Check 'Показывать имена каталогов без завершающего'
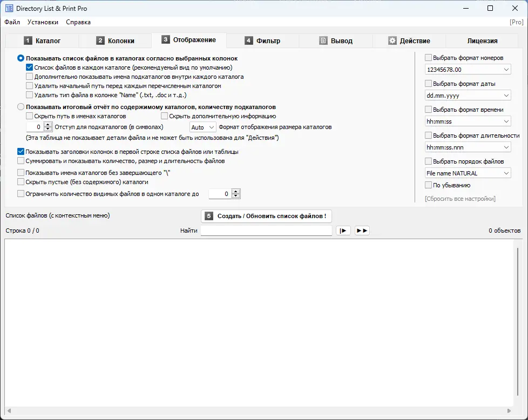528x420 pixels. [x=21, y=172]
